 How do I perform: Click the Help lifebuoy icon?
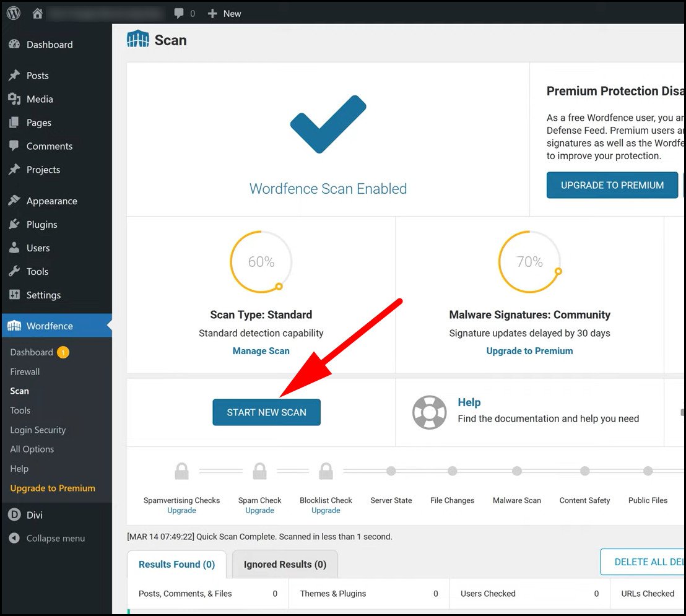[x=429, y=412]
